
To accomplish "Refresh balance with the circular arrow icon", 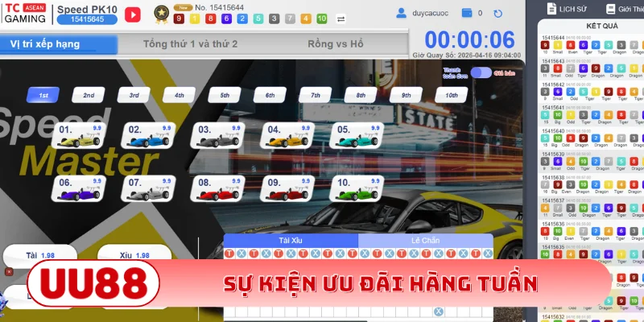I will (497, 14).
